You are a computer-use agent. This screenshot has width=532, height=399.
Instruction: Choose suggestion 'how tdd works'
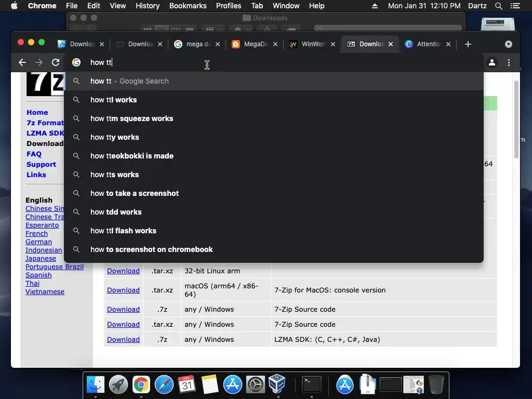[x=273, y=212]
